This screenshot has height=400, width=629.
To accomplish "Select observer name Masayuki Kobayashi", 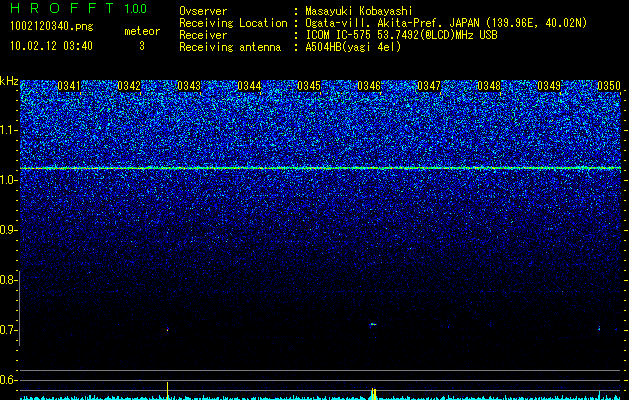I will click(359, 11).
